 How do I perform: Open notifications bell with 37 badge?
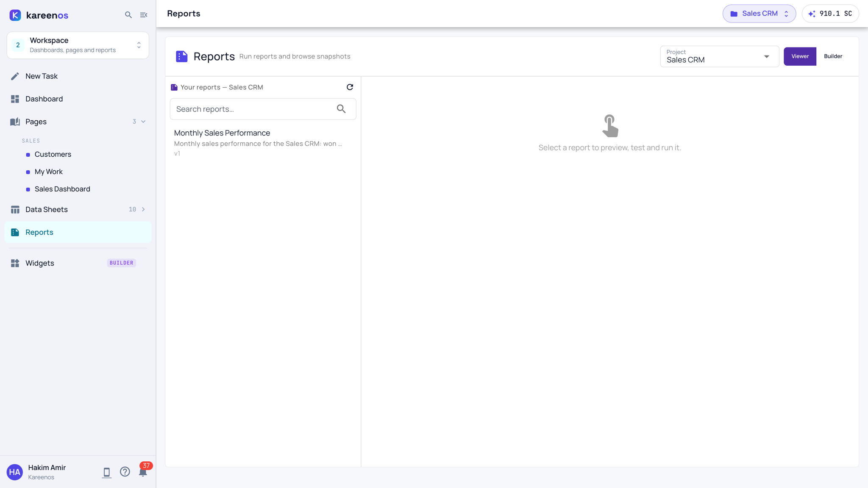coord(143,471)
